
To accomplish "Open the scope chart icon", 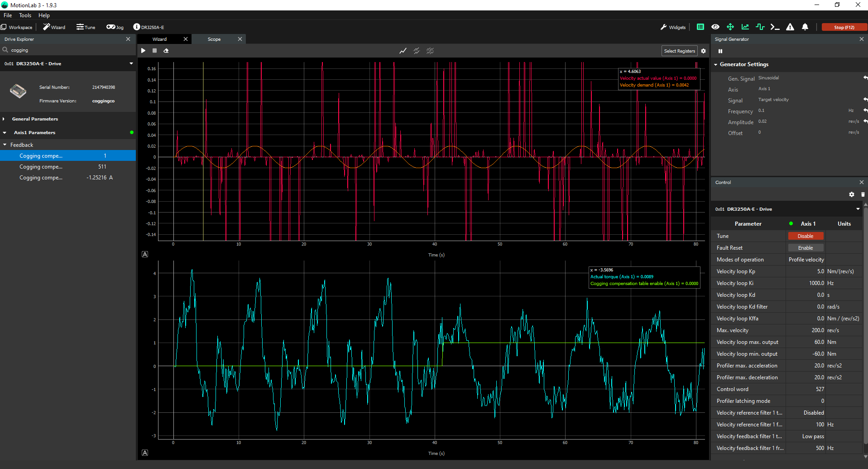I will click(x=745, y=27).
